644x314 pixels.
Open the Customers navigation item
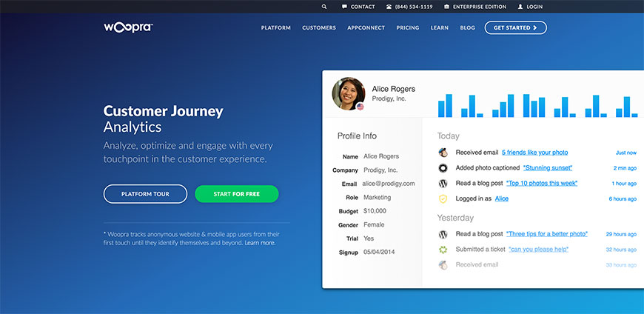[x=319, y=28]
